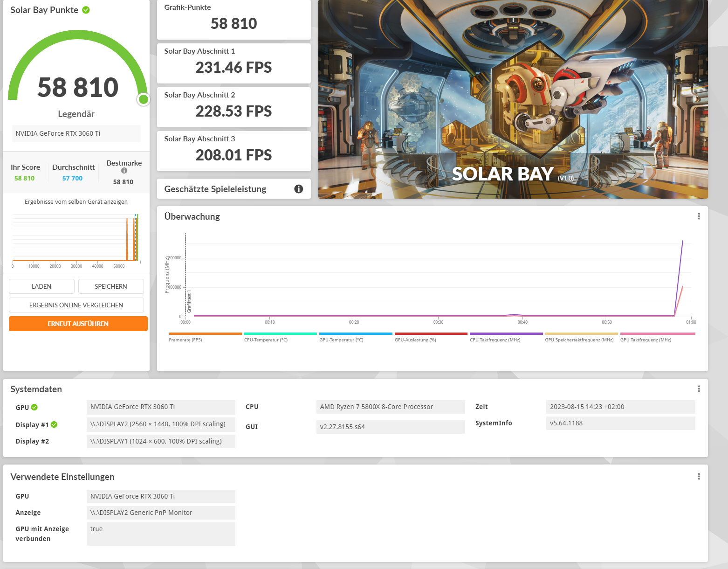Open the Überwachung panel three-dot menu
The height and width of the screenshot is (569, 728).
[x=699, y=216]
